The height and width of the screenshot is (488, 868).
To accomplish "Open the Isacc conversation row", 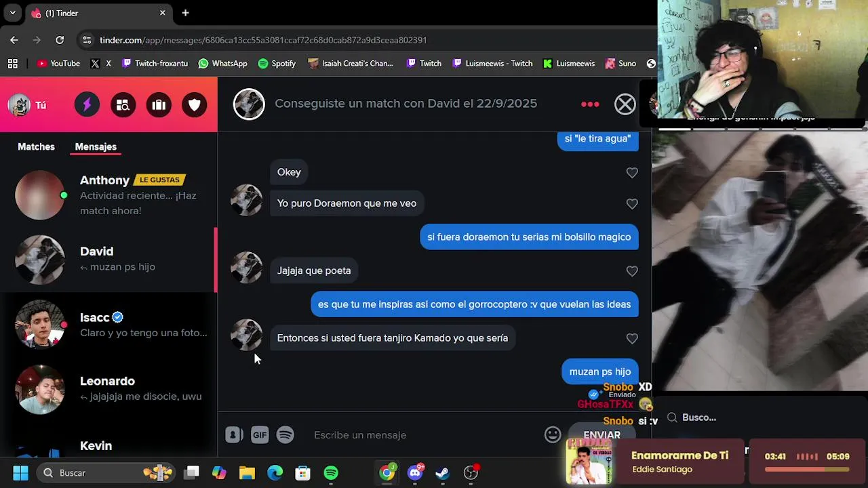I will coord(108,325).
